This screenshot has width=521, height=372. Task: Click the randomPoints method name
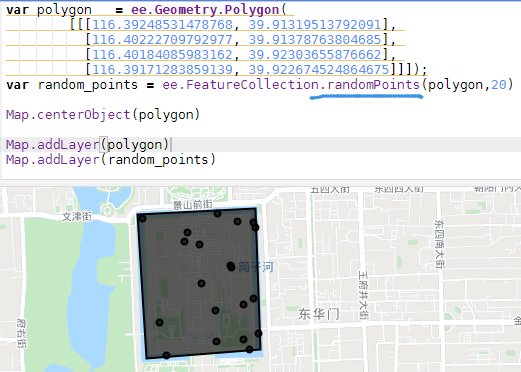tap(373, 85)
